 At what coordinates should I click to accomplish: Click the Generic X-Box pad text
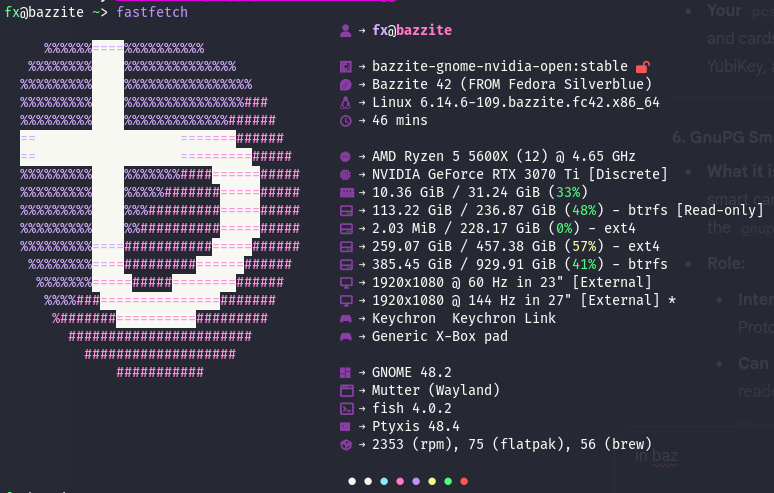coord(440,337)
